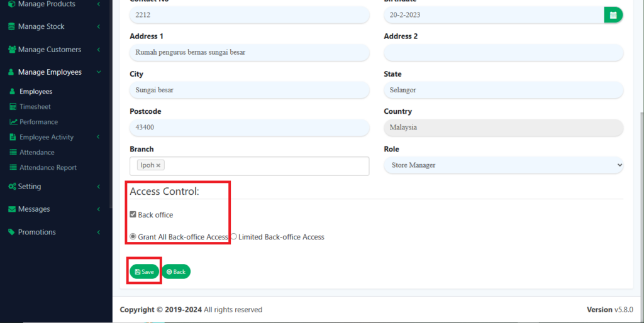644x323 pixels.
Task: Open the Attendance Report page
Action: 48,168
